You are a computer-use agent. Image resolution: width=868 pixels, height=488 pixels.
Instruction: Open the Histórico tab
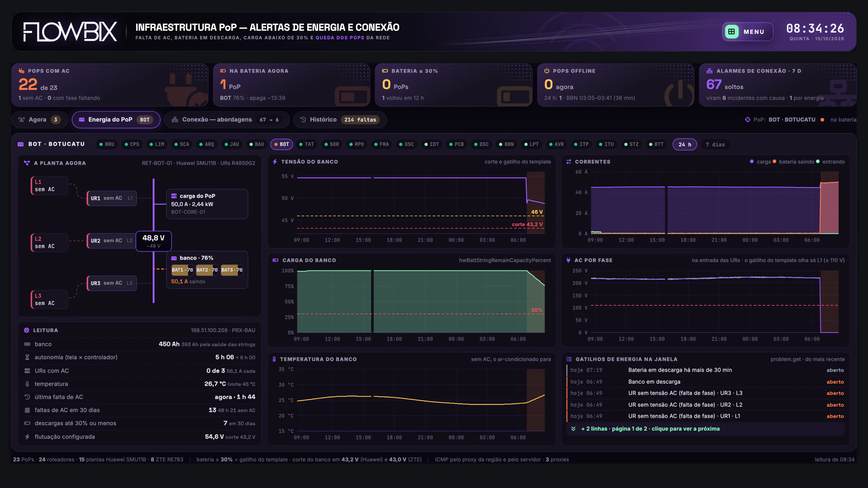click(340, 120)
